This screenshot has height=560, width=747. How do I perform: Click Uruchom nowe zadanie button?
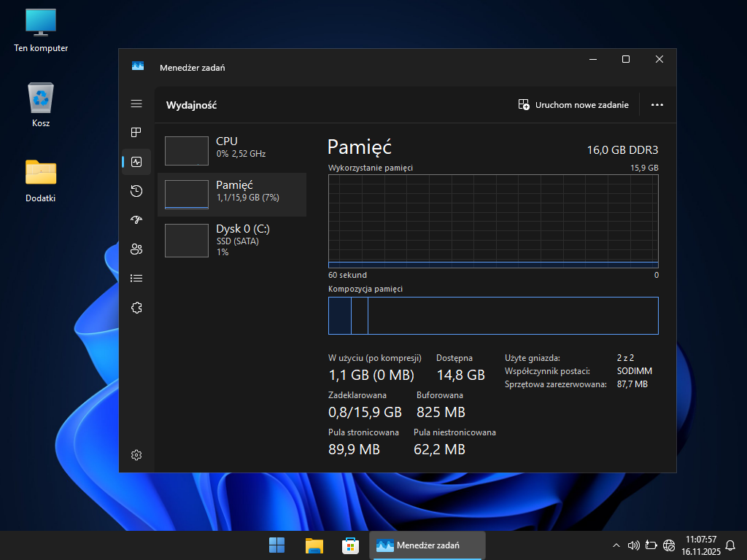pyautogui.click(x=573, y=105)
